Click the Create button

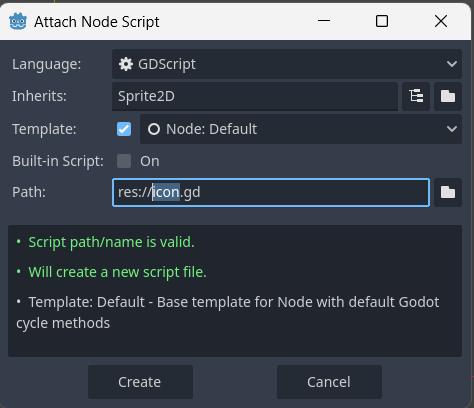point(140,382)
